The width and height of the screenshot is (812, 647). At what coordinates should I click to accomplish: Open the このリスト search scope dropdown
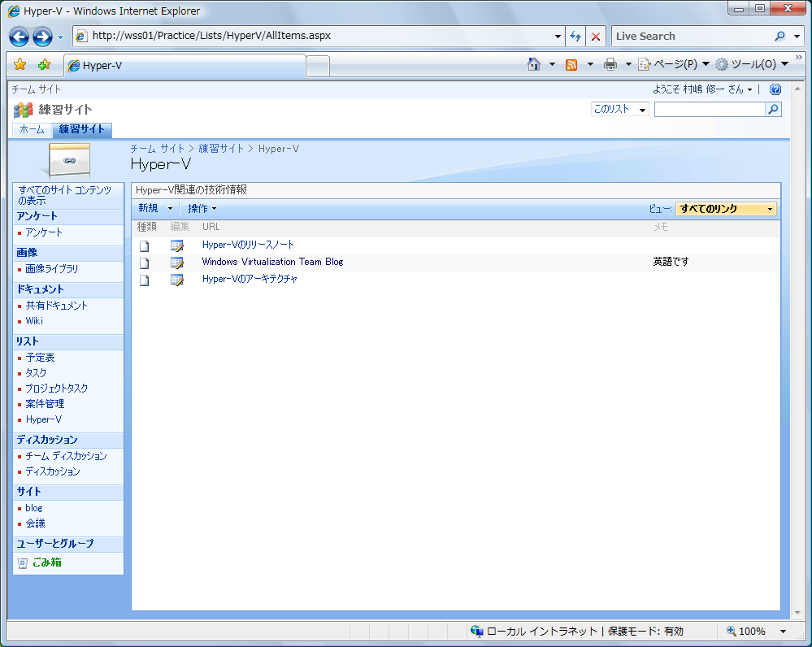(620, 109)
